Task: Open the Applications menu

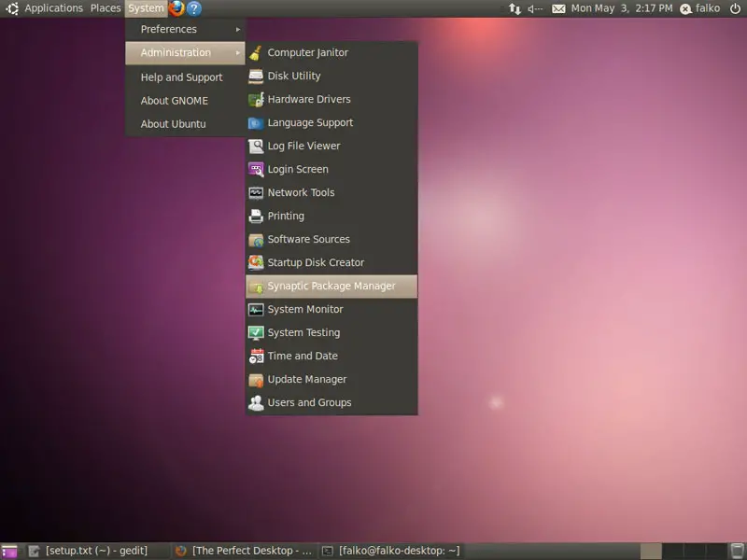Action: (x=54, y=8)
